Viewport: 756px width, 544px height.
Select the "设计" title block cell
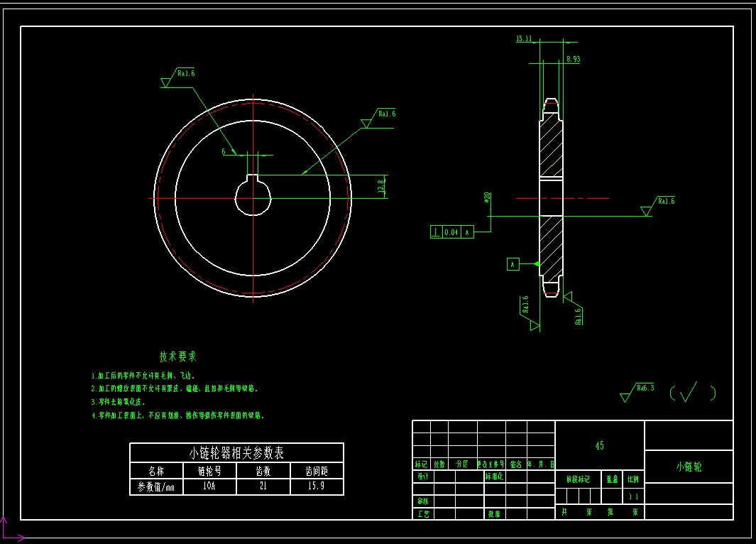click(423, 476)
